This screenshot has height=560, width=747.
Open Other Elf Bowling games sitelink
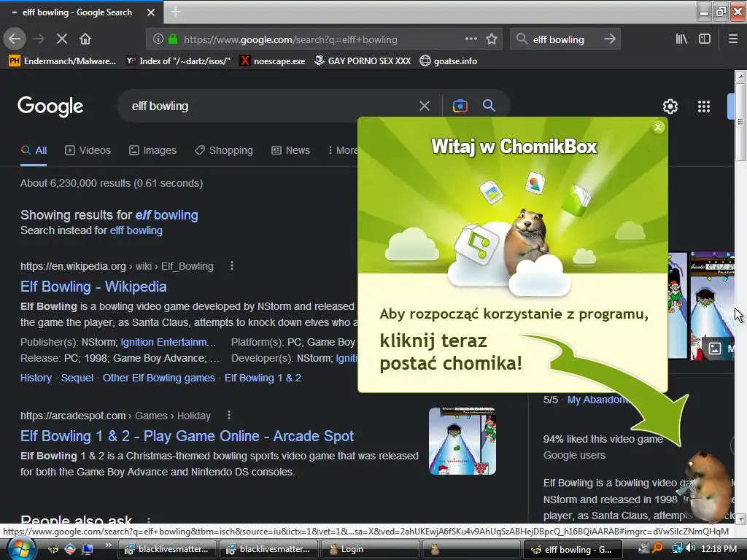click(158, 378)
